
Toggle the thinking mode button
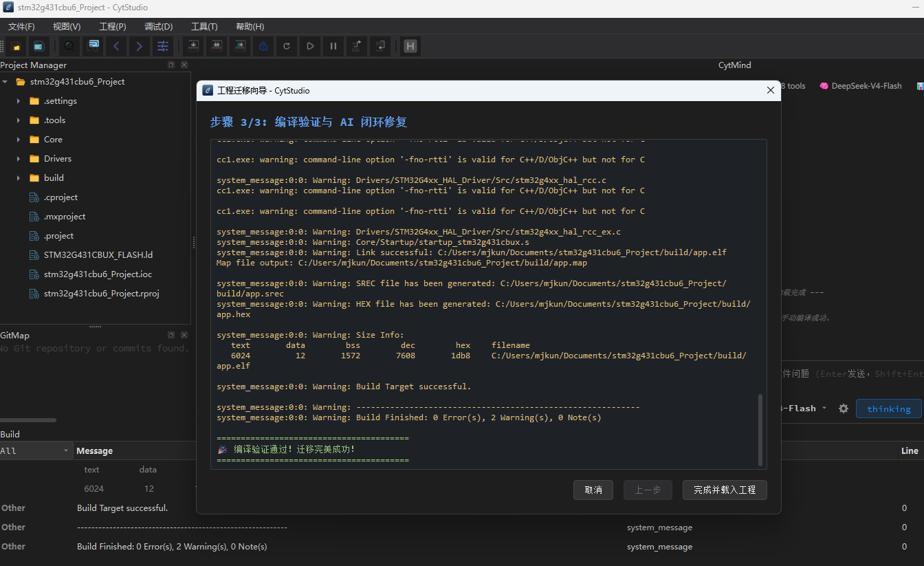click(x=888, y=409)
